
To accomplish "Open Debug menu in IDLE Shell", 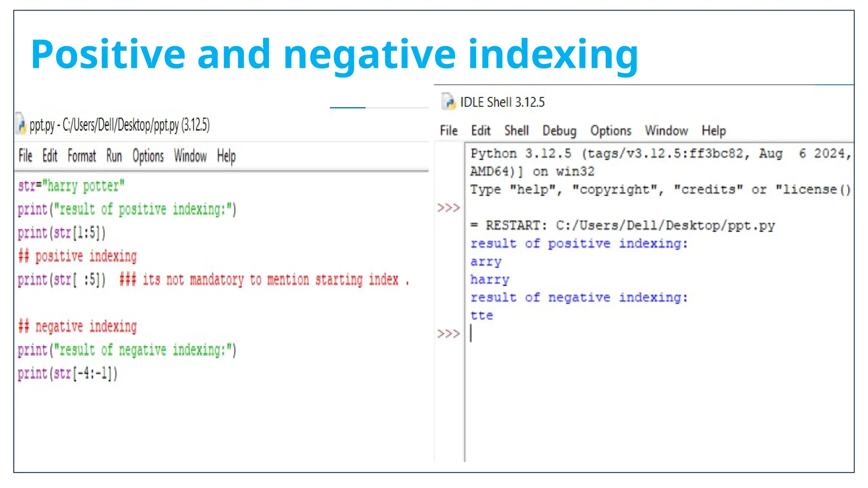I will [x=559, y=130].
